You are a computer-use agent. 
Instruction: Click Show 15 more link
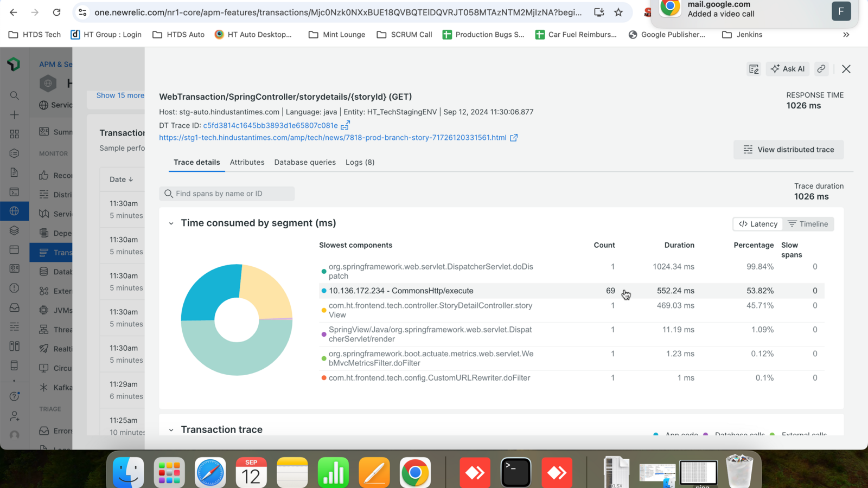tap(120, 95)
